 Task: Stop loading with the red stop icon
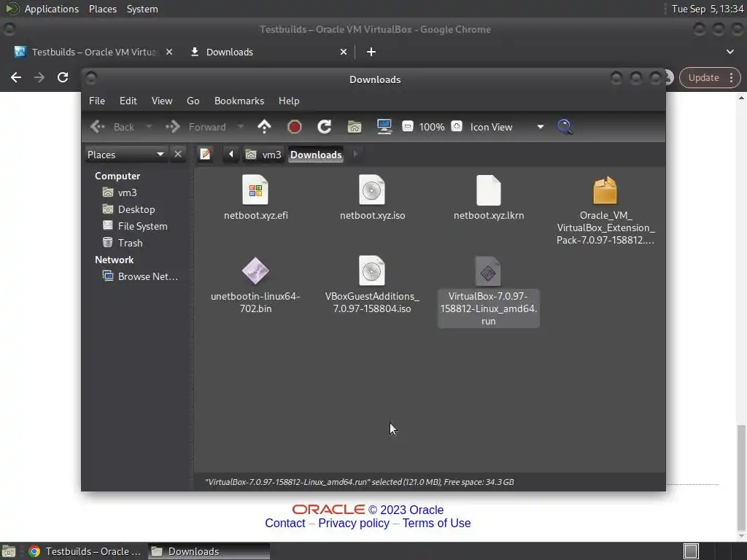[x=295, y=127]
